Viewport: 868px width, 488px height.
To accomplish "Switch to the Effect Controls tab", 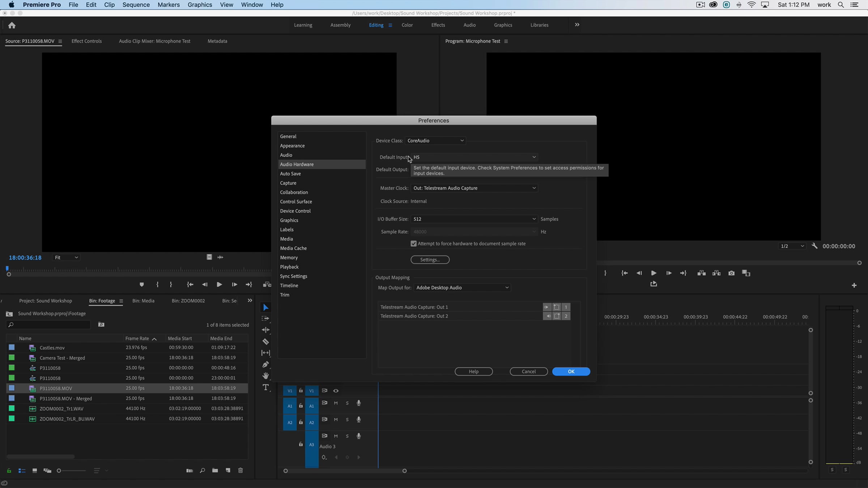I will 86,41.
